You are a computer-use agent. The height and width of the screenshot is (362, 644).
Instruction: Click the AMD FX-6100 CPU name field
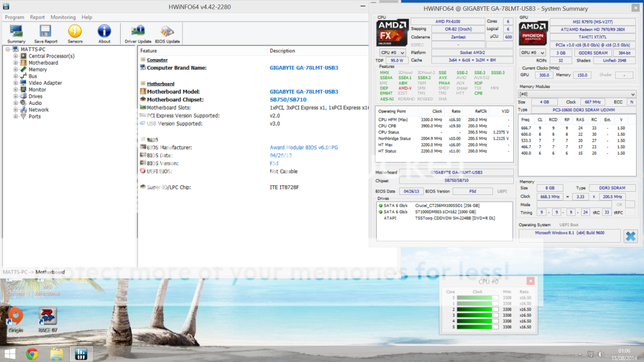[448, 21]
